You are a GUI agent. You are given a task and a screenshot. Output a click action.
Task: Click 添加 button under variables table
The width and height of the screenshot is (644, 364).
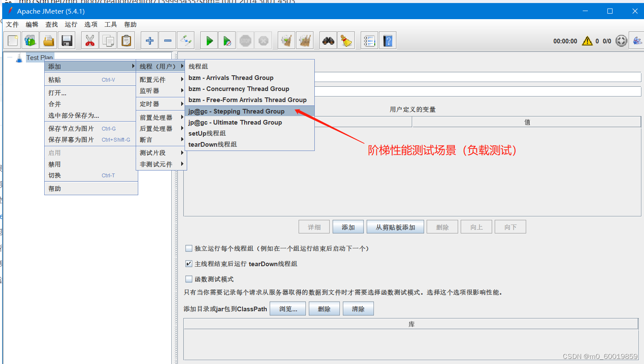348,227
